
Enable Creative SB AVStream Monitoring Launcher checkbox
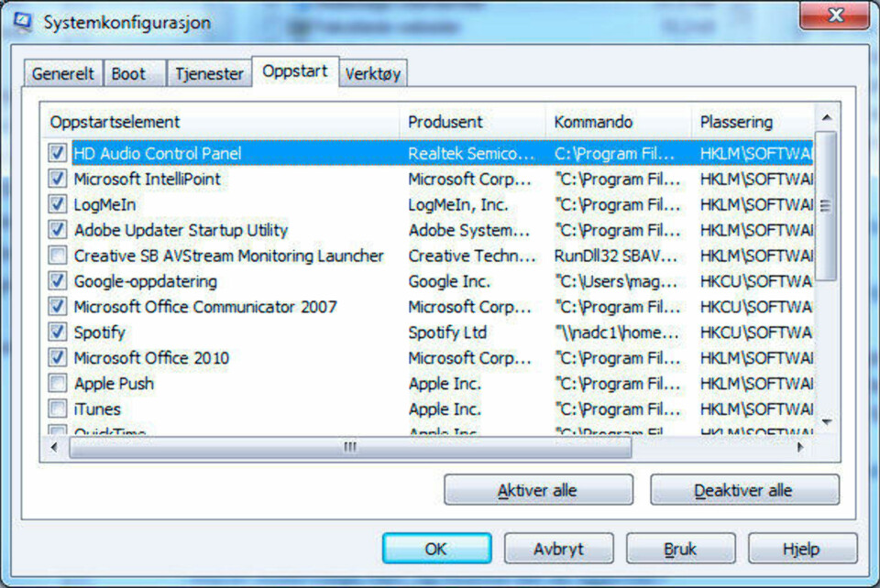pos(57,256)
